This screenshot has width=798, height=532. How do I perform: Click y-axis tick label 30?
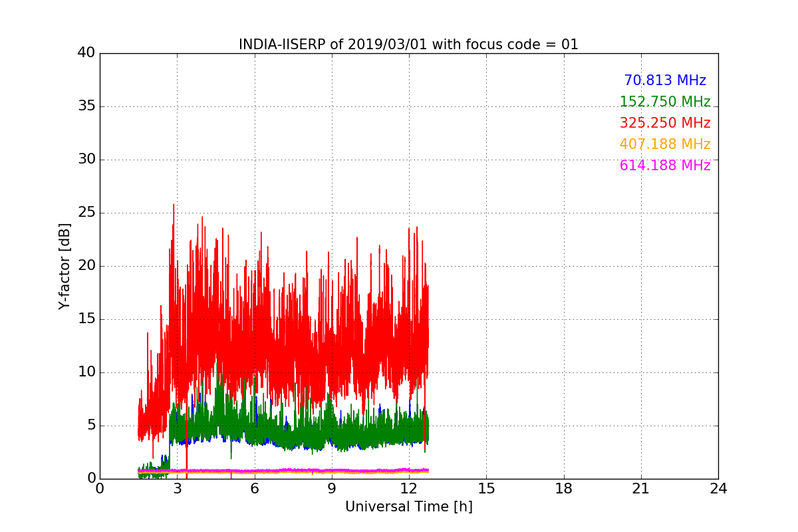86,160
